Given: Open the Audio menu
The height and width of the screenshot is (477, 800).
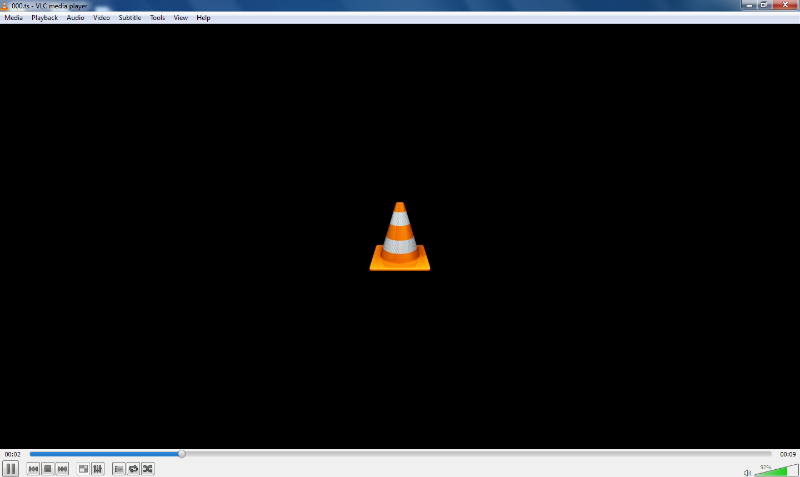Looking at the screenshot, I should pyautogui.click(x=75, y=17).
